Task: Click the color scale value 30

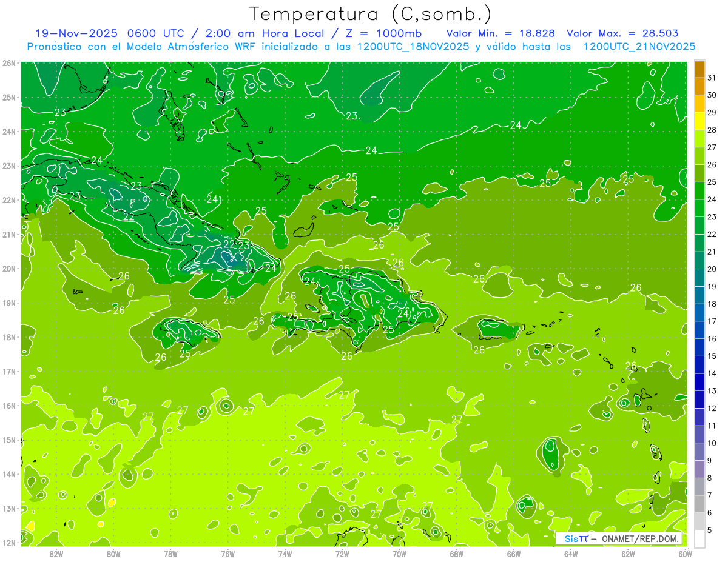Action: click(712, 95)
